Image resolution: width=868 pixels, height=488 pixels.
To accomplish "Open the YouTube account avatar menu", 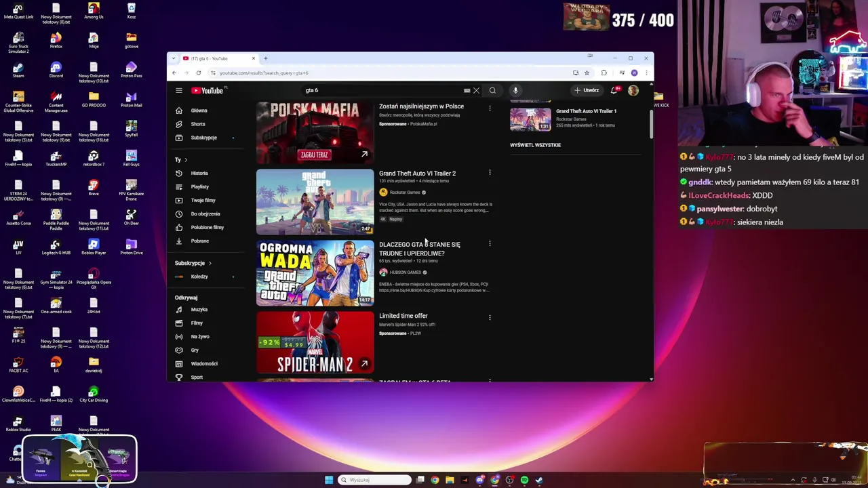I will (633, 90).
